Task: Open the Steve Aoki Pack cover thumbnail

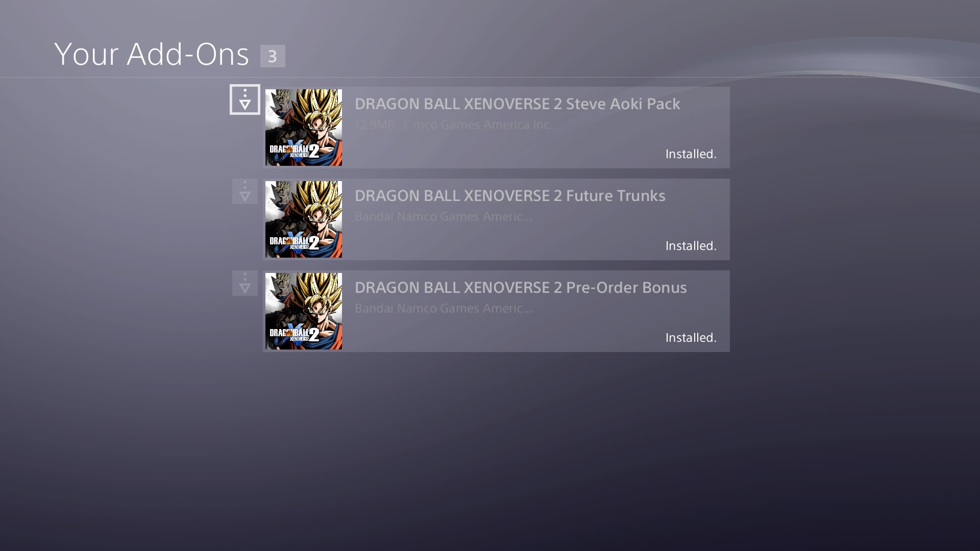Action: [304, 128]
